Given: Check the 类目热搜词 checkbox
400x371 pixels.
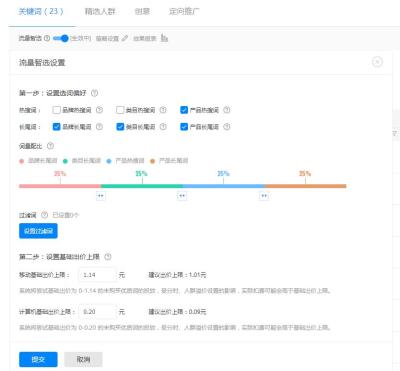Looking at the screenshot, I should [120, 110].
